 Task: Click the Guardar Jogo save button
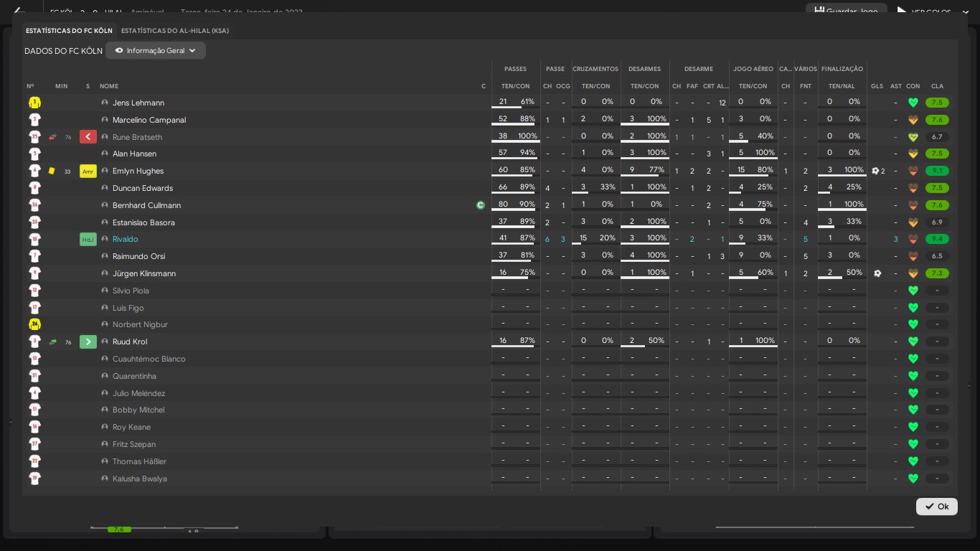tap(847, 11)
